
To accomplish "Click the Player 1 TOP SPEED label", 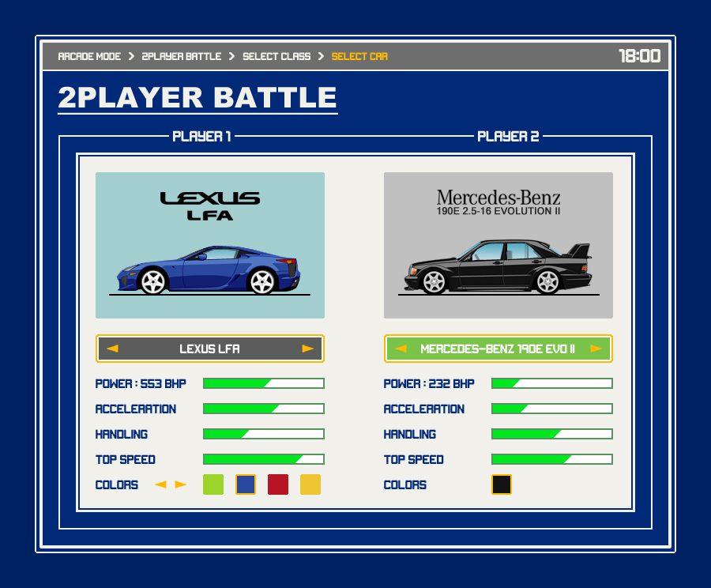I will 125,460.
